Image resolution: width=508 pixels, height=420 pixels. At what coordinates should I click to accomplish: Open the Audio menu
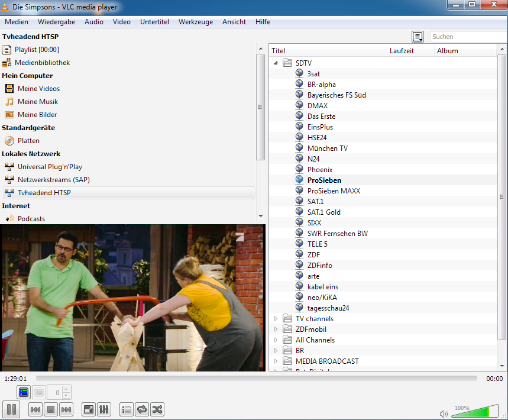tap(94, 22)
